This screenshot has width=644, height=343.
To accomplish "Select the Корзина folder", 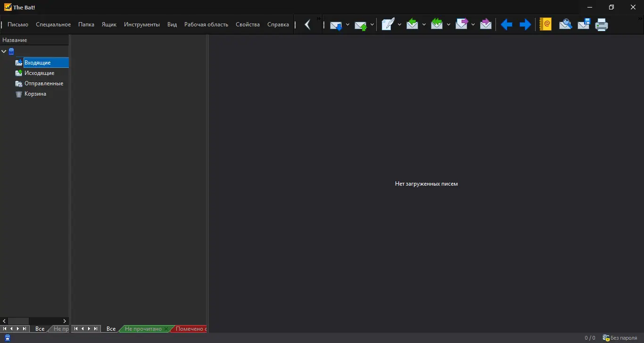I will (x=35, y=94).
